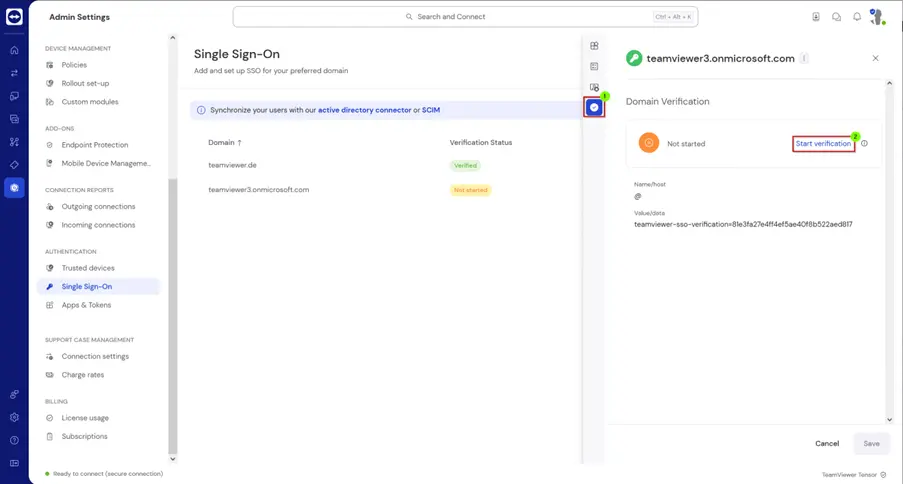This screenshot has height=484, width=903.
Task: Close the domain details panel
Action: 875,58
